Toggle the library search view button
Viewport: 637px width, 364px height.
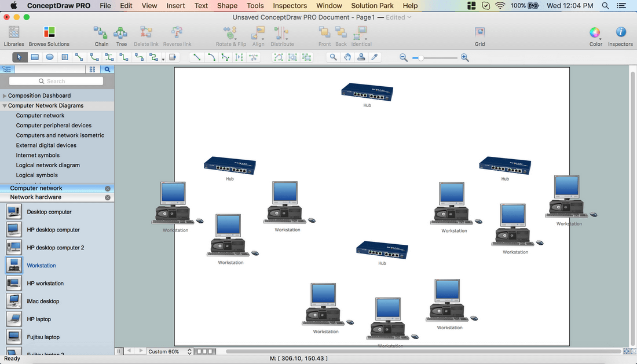click(x=107, y=69)
